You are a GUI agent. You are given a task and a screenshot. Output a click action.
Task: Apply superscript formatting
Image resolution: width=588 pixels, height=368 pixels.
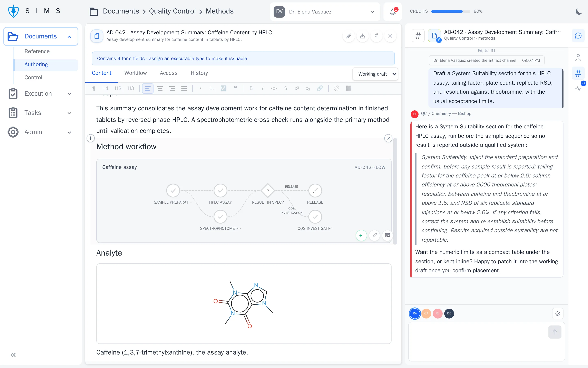pos(297,88)
